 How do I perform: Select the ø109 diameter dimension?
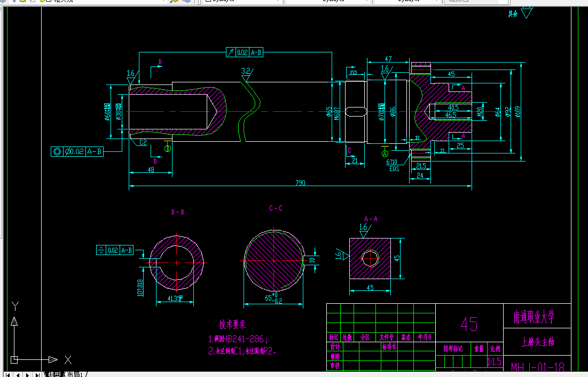coord(518,112)
